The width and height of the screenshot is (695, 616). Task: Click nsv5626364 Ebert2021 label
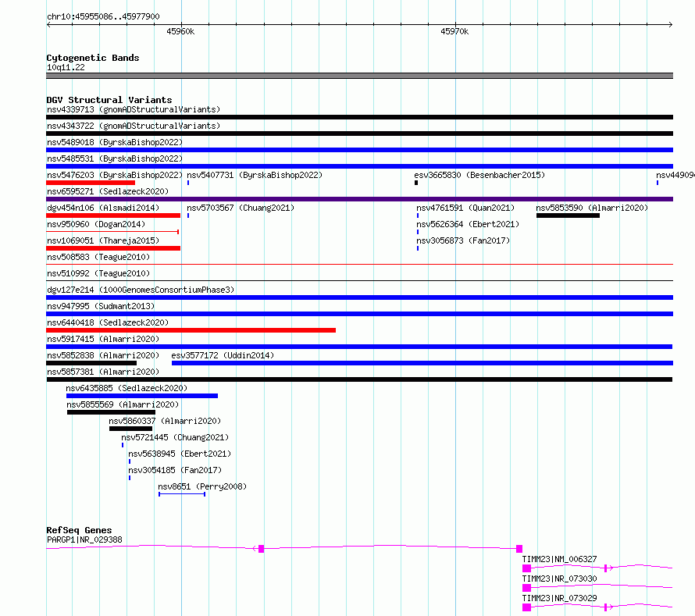(468, 224)
